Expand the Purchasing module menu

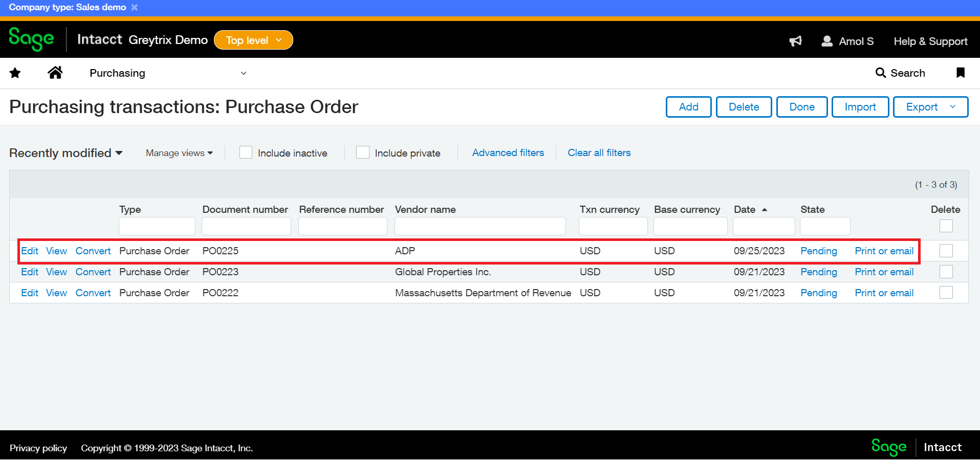[x=168, y=73]
